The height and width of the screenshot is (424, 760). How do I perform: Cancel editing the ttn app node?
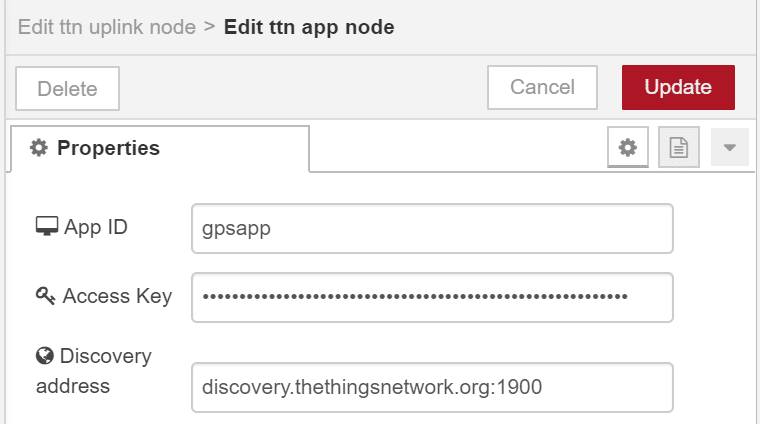pyautogui.click(x=542, y=87)
